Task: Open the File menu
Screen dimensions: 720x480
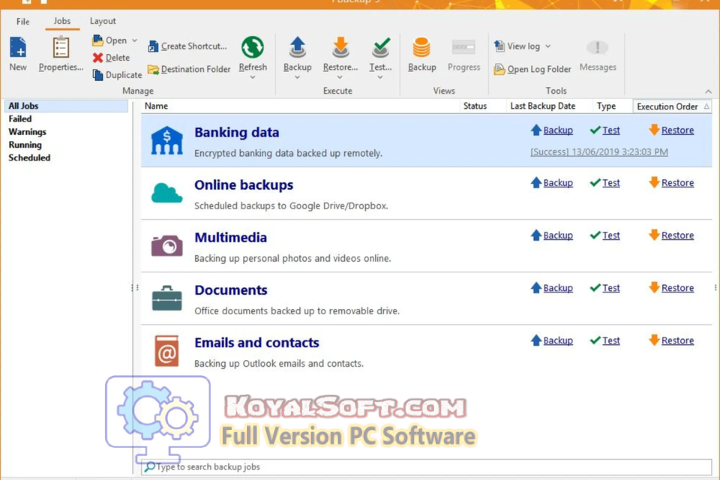Action: coord(23,21)
